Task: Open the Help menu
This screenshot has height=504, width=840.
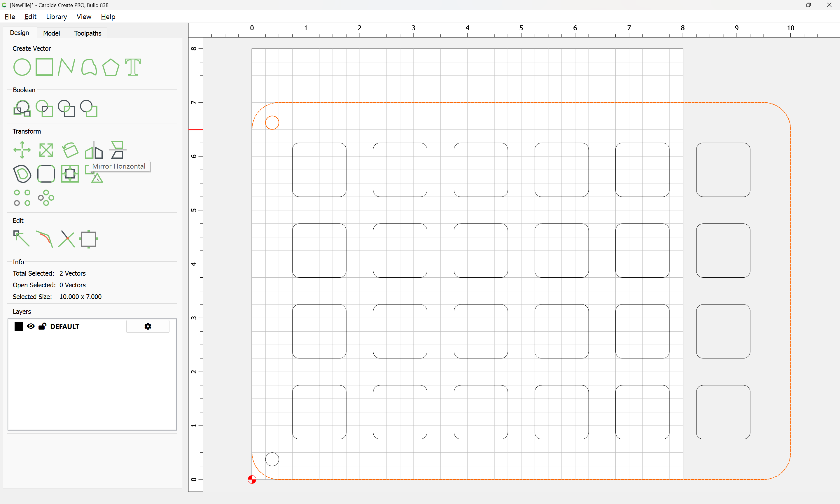Action: pos(108,17)
